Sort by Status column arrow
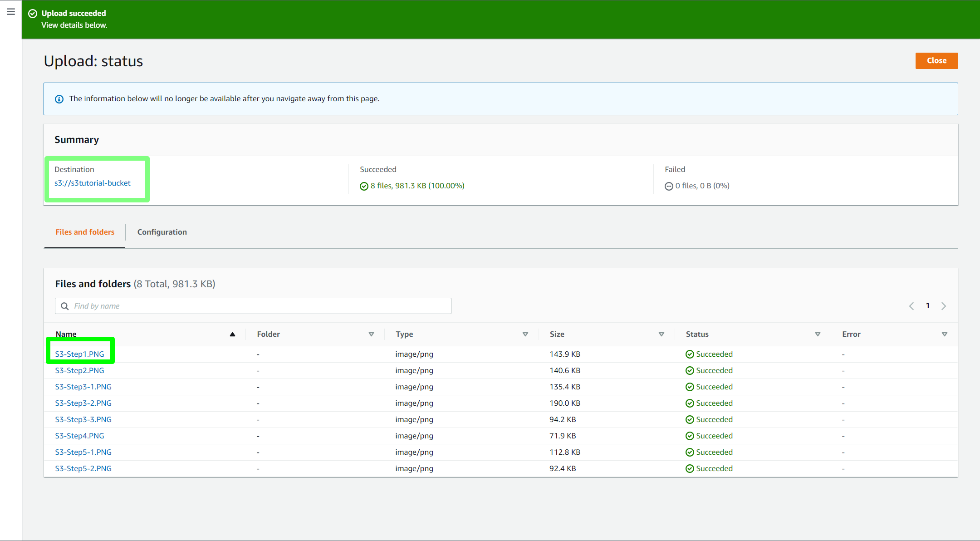Viewport: 980px width, 541px height. 818,334
